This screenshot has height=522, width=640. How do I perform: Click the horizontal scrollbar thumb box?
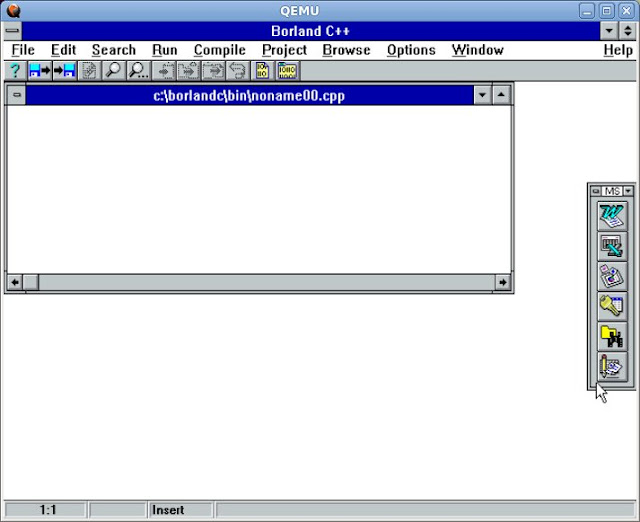(x=31, y=282)
